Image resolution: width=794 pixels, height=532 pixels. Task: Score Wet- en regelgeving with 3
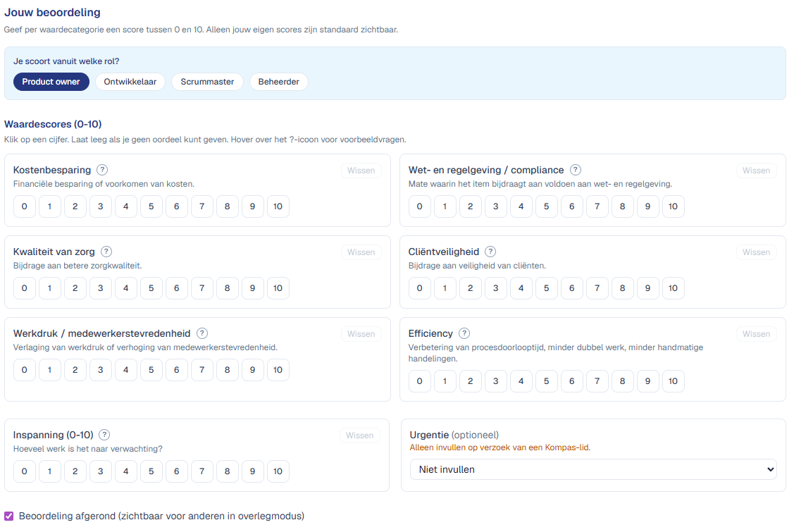pos(496,206)
